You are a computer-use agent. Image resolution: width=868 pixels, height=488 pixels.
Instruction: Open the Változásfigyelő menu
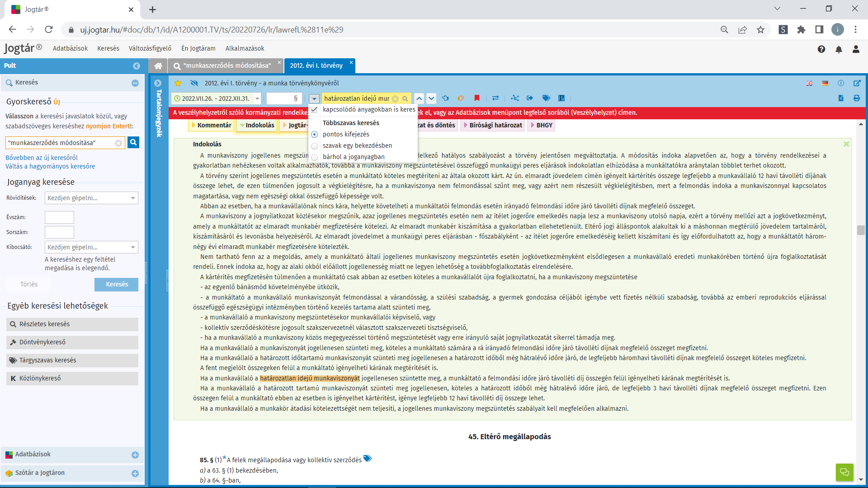pos(150,48)
